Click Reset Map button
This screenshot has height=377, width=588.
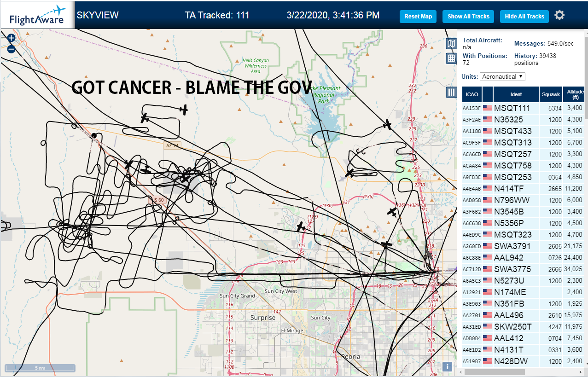(418, 17)
